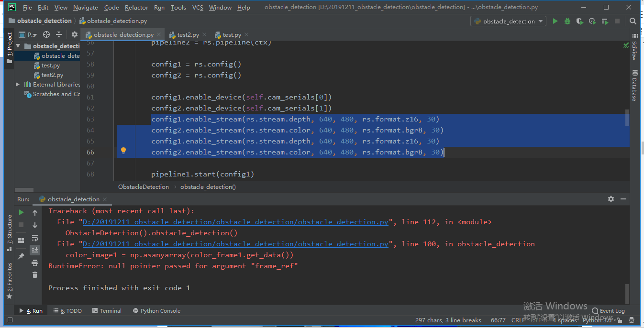Open the Refactor menu
644x329 pixels.
pos(136,7)
